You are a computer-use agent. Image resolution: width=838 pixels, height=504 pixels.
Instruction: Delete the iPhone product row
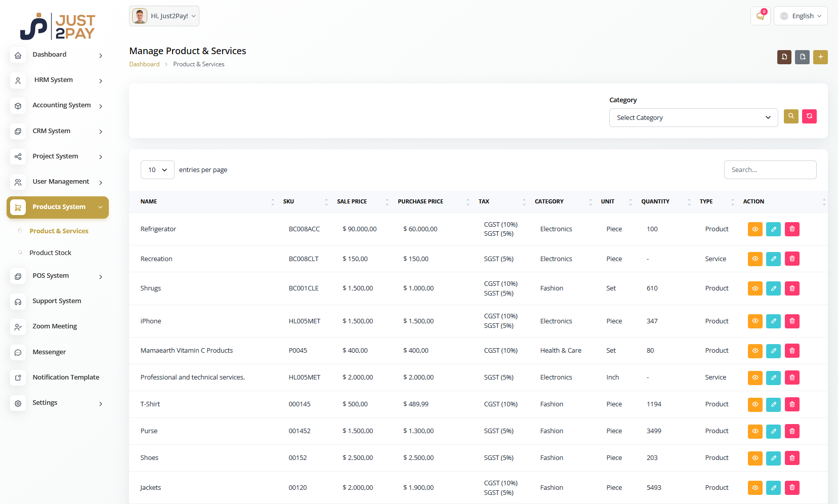[792, 321]
